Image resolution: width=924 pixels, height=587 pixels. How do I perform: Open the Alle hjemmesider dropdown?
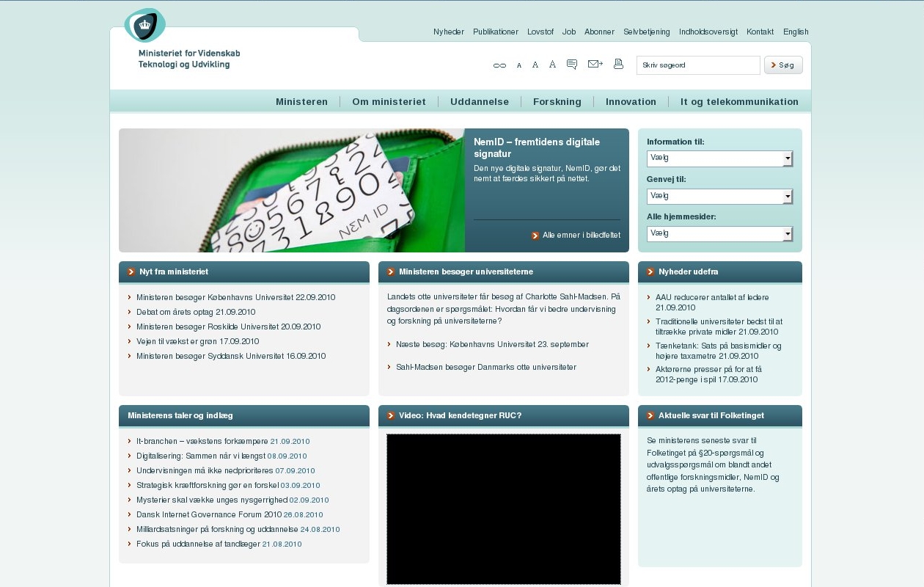point(719,234)
